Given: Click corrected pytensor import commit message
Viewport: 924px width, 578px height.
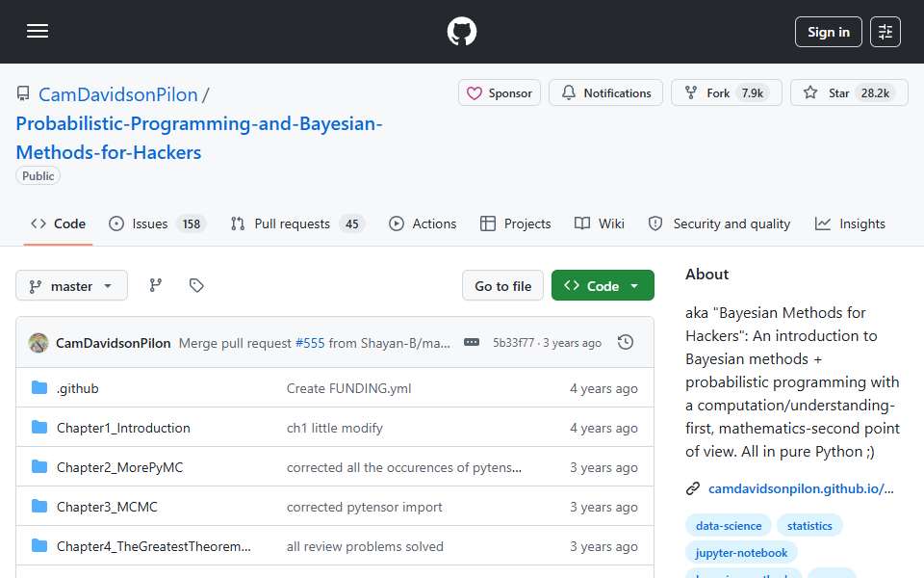Looking at the screenshot, I should 364,508.
